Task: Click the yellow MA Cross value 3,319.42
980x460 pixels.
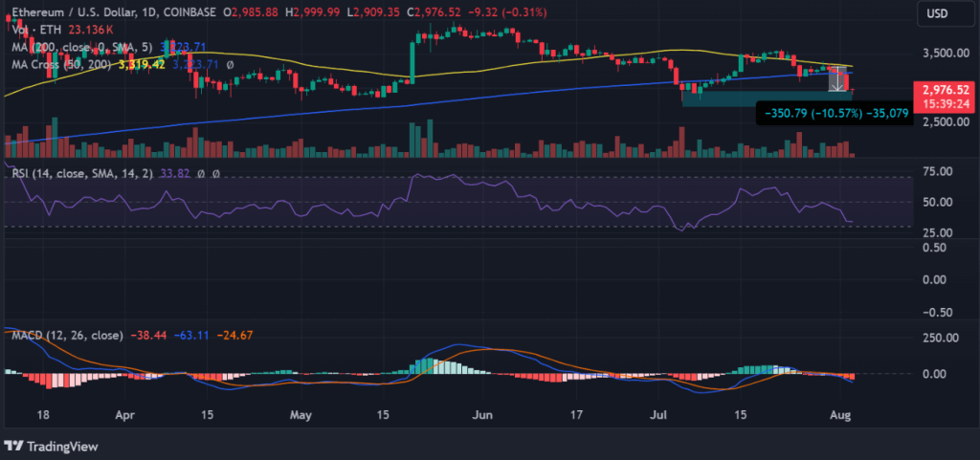Action: [141, 64]
